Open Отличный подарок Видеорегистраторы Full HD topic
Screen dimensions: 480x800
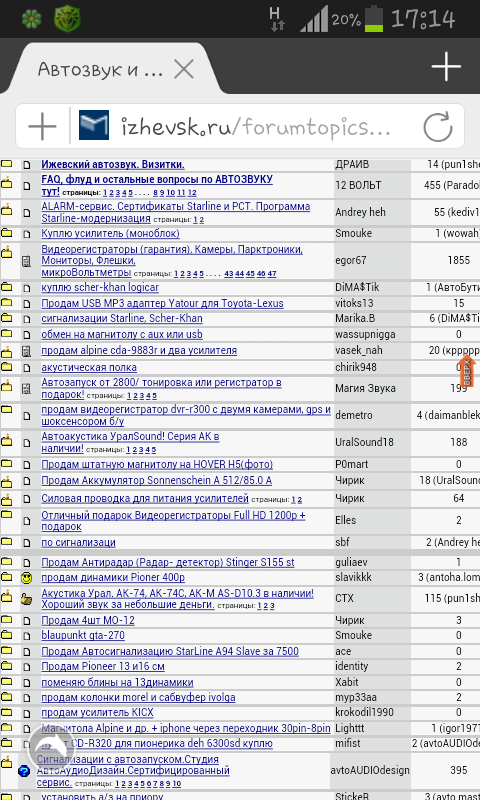(173, 520)
